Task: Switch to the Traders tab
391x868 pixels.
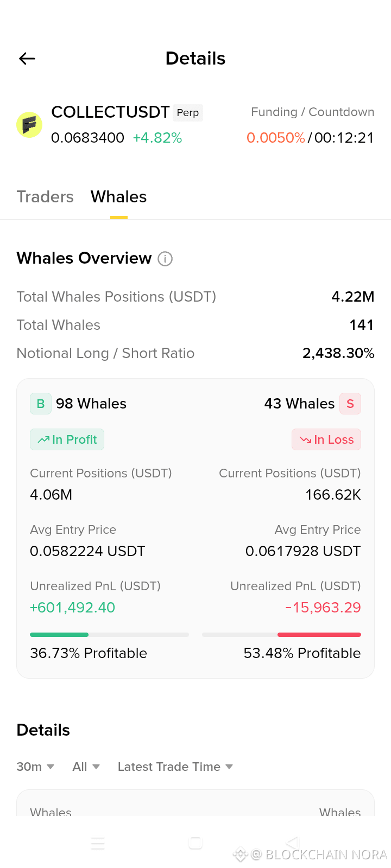Action: pyautogui.click(x=45, y=196)
